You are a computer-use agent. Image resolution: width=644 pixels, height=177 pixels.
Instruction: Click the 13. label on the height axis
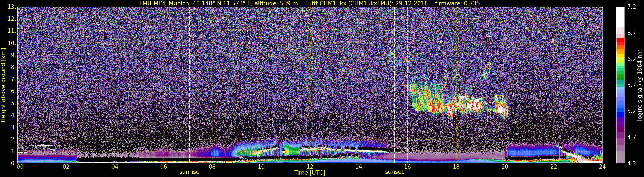[x=12, y=7]
